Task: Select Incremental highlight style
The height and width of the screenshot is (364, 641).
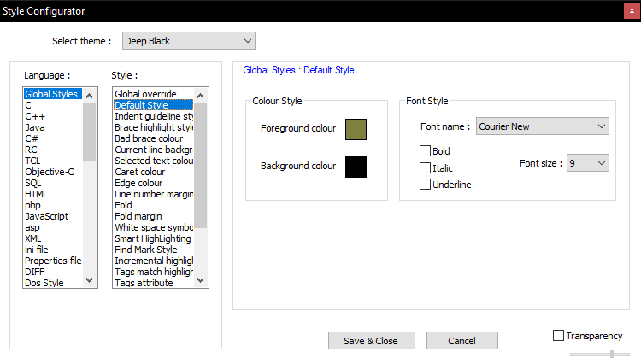Action: point(153,261)
